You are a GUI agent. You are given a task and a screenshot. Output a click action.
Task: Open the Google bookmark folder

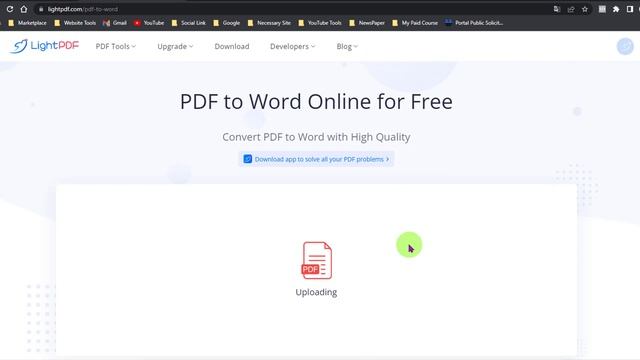pos(227,23)
